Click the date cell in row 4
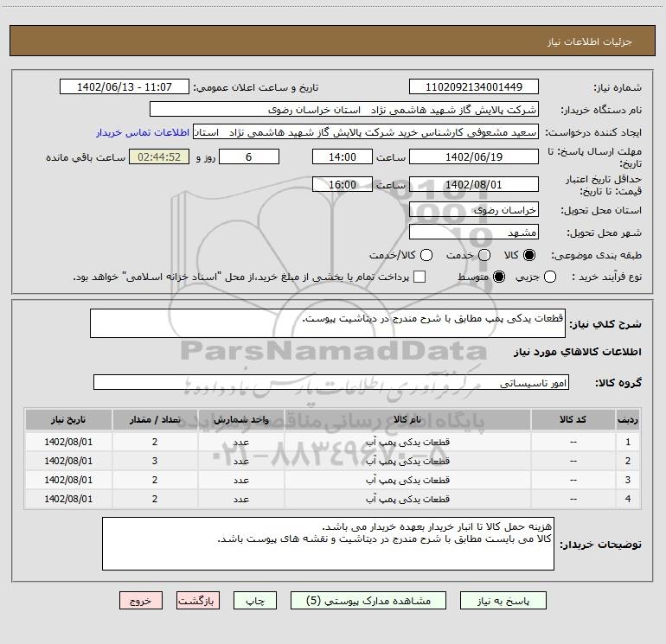The width and height of the screenshot is (666, 644). (68, 500)
